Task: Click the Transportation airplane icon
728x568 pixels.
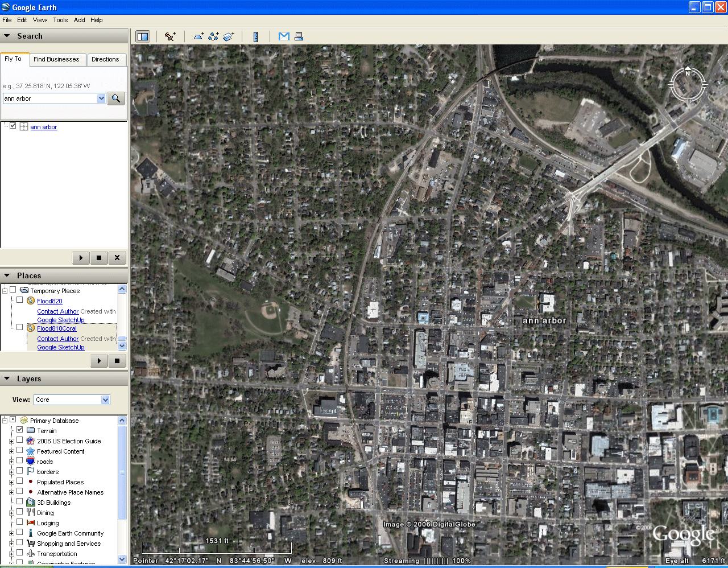Action: (31, 553)
